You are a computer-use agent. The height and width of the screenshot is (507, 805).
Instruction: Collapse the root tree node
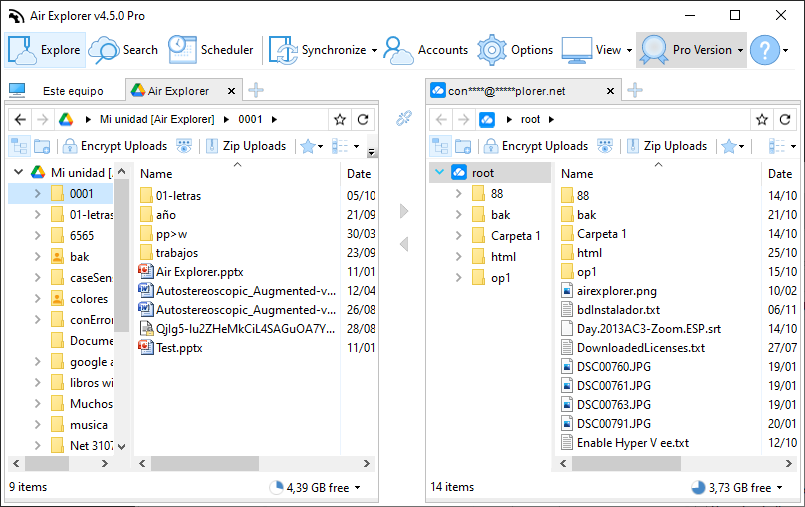click(x=439, y=172)
